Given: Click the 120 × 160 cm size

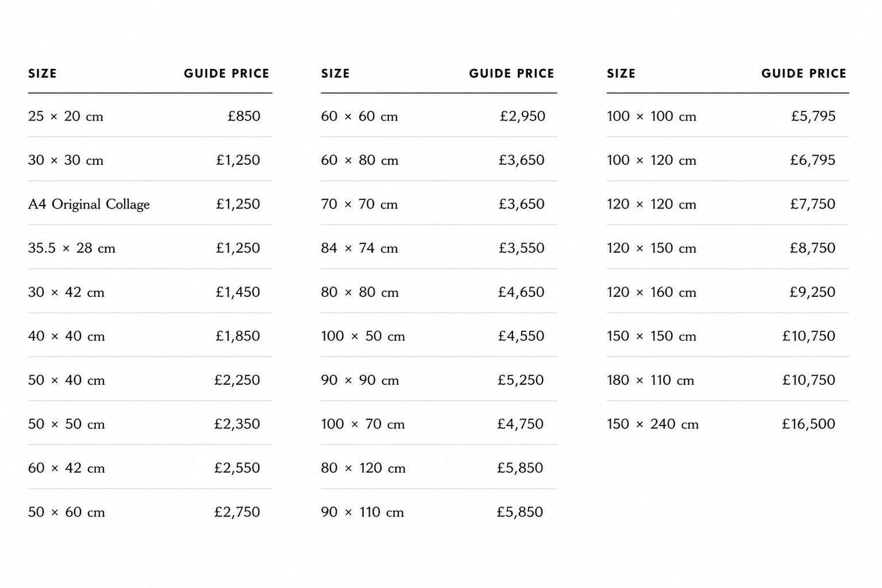Looking at the screenshot, I should 652,292.
